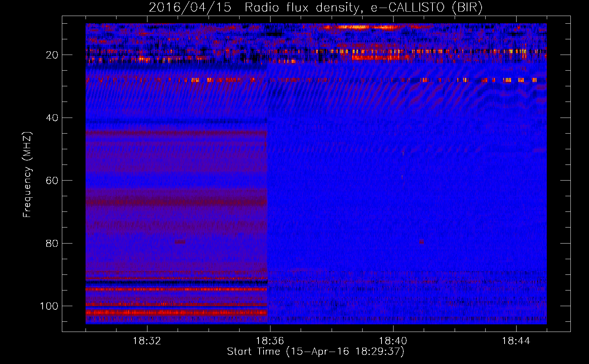The height and width of the screenshot is (364, 589).
Task: Click the '18:44' time tick label
Action: pos(516,341)
